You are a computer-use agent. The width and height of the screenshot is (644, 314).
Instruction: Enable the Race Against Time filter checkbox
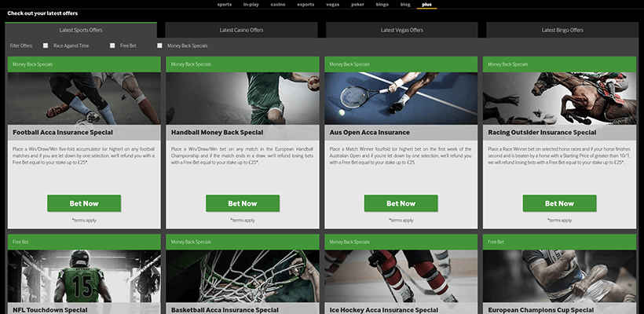point(46,46)
